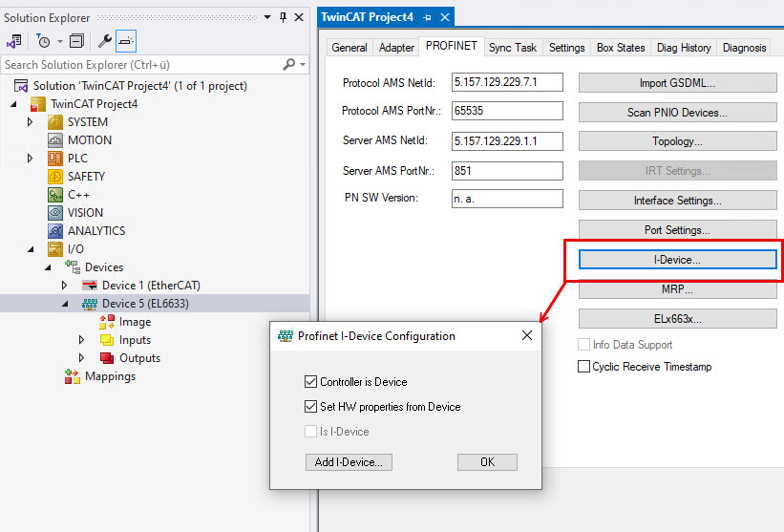Screen dimensions: 784x532
Task: Enable Cyclic Receive Timestamp checkbox
Action: coord(584,367)
